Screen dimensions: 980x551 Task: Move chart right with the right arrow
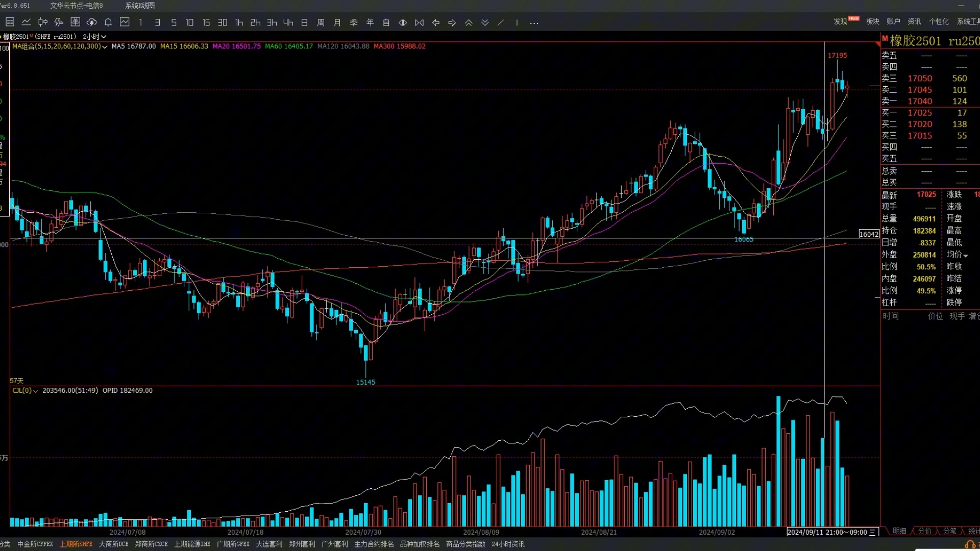(x=452, y=22)
